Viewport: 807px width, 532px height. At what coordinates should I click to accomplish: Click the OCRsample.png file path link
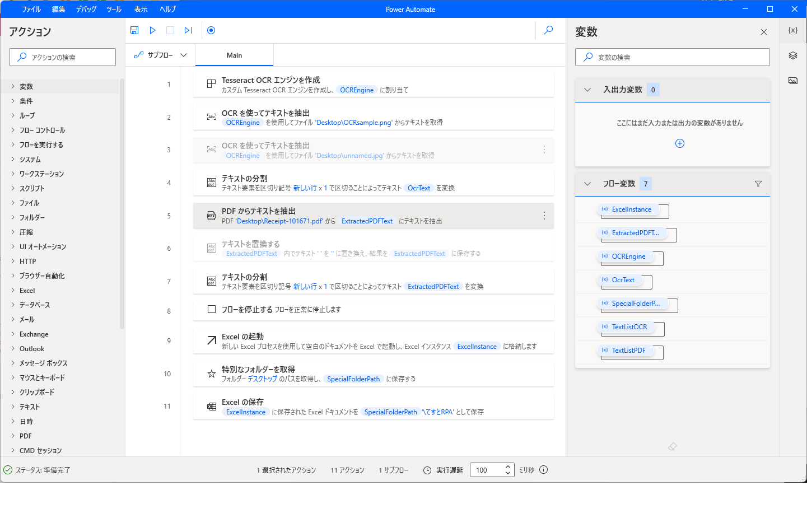point(354,123)
